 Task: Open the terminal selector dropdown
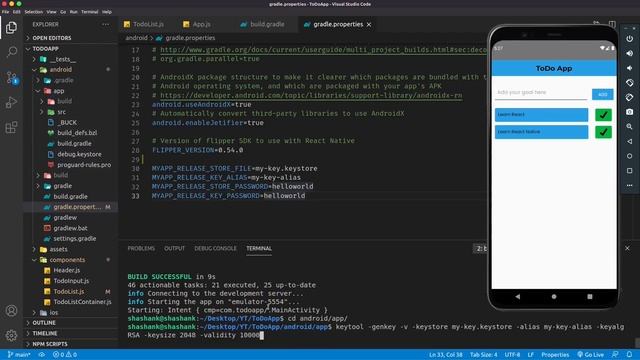coord(480,248)
